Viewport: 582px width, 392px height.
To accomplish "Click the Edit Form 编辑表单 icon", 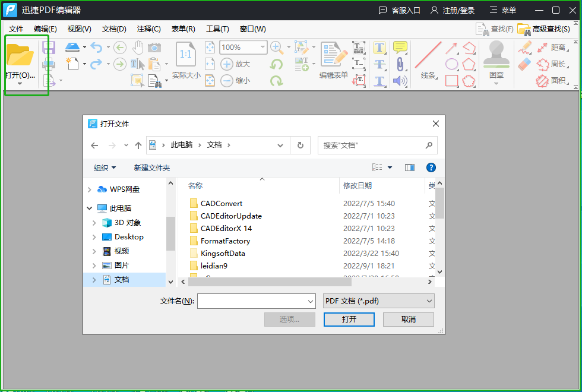I will [x=334, y=56].
